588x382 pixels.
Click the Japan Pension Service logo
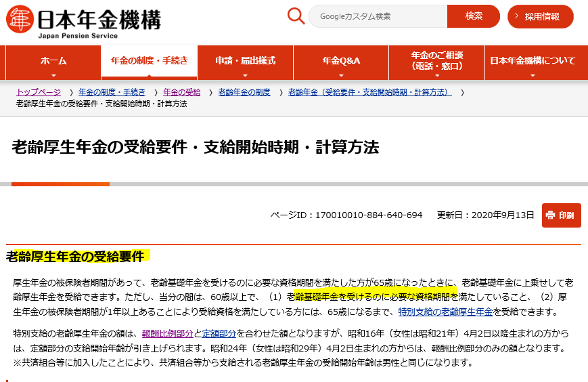click(x=84, y=21)
